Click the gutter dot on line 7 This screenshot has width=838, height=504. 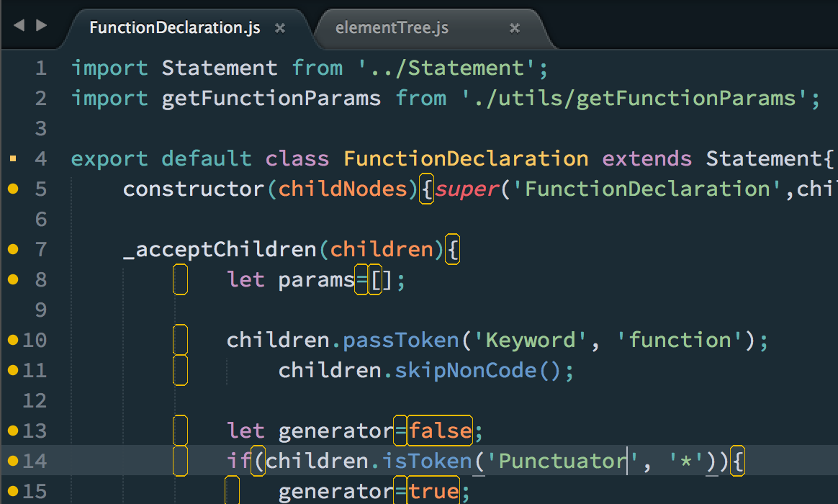point(13,249)
